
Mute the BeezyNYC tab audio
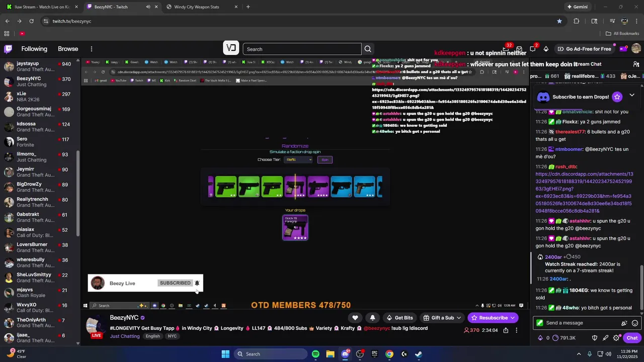(x=148, y=7)
